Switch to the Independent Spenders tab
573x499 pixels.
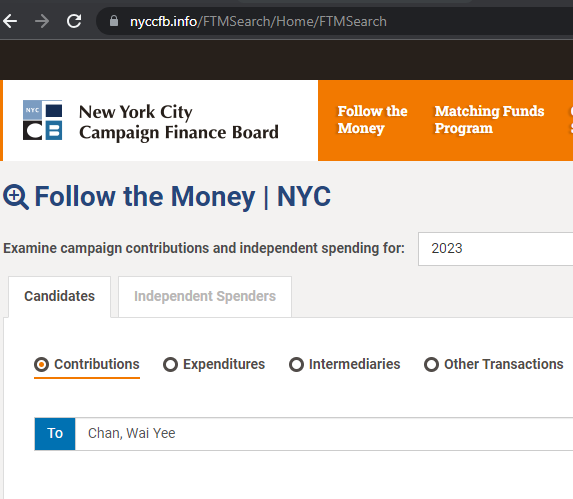205,296
